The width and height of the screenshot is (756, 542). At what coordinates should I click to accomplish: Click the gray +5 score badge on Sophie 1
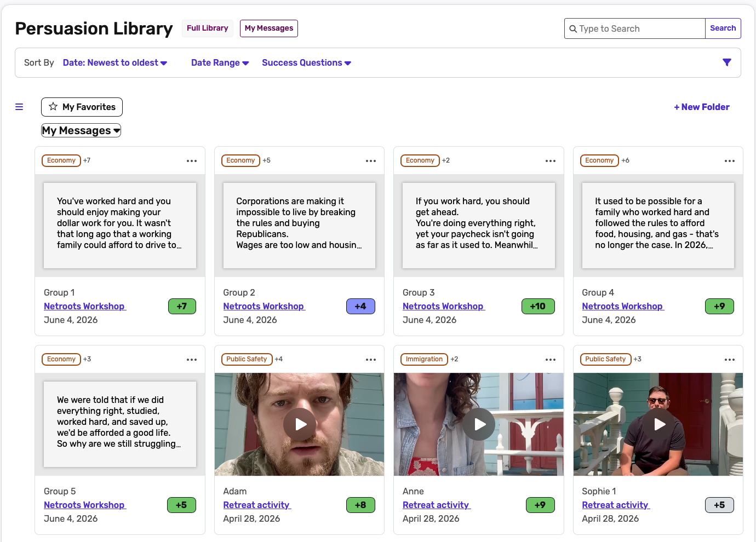pyautogui.click(x=719, y=505)
